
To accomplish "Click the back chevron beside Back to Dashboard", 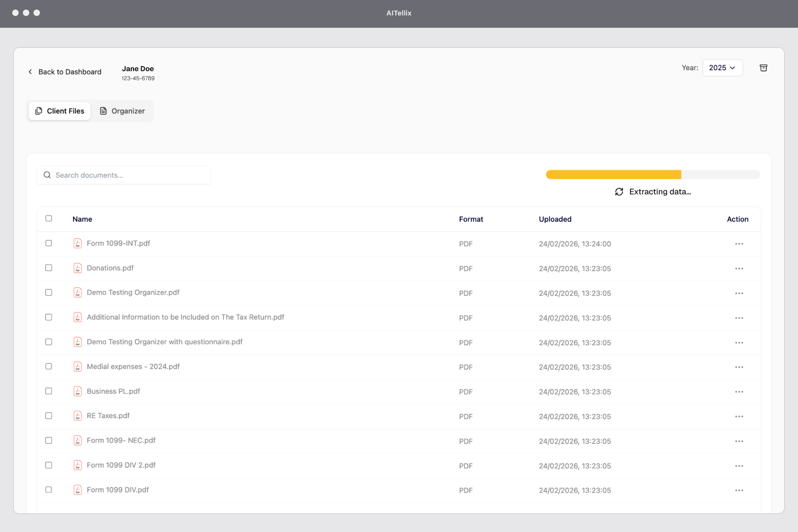I will [30, 71].
